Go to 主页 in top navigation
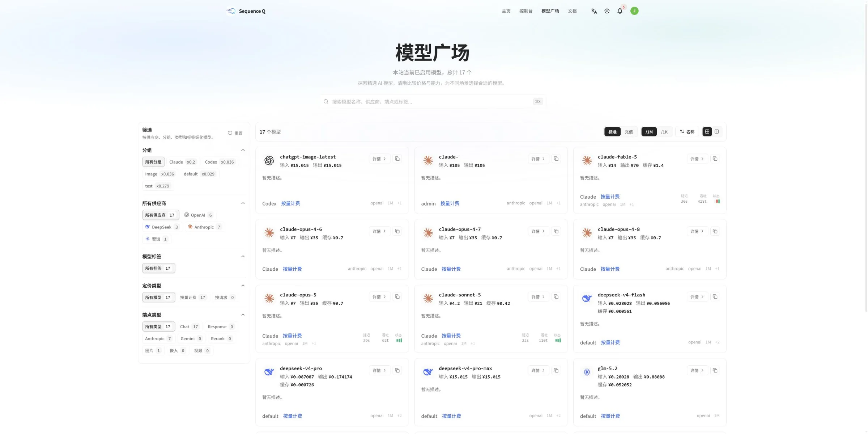Screen dimensions: 868x434 tap(506, 11)
